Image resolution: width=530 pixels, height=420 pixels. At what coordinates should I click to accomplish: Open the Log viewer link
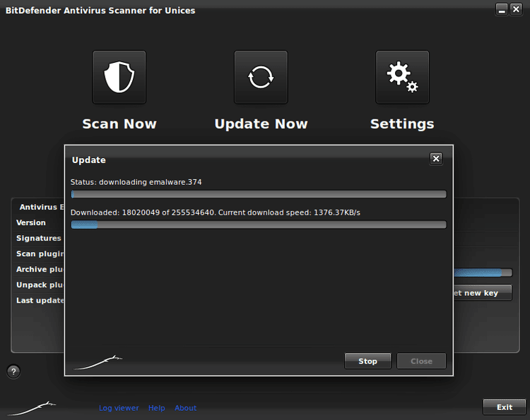pos(119,408)
